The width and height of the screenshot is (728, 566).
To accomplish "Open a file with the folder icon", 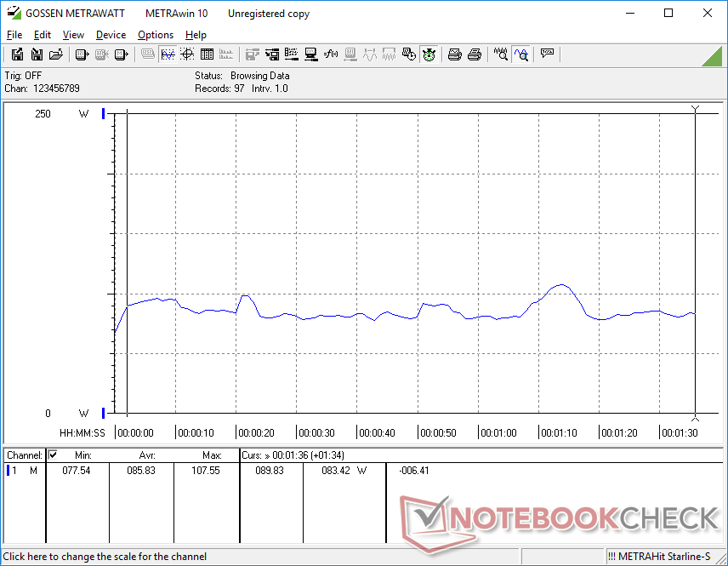I will (56, 54).
